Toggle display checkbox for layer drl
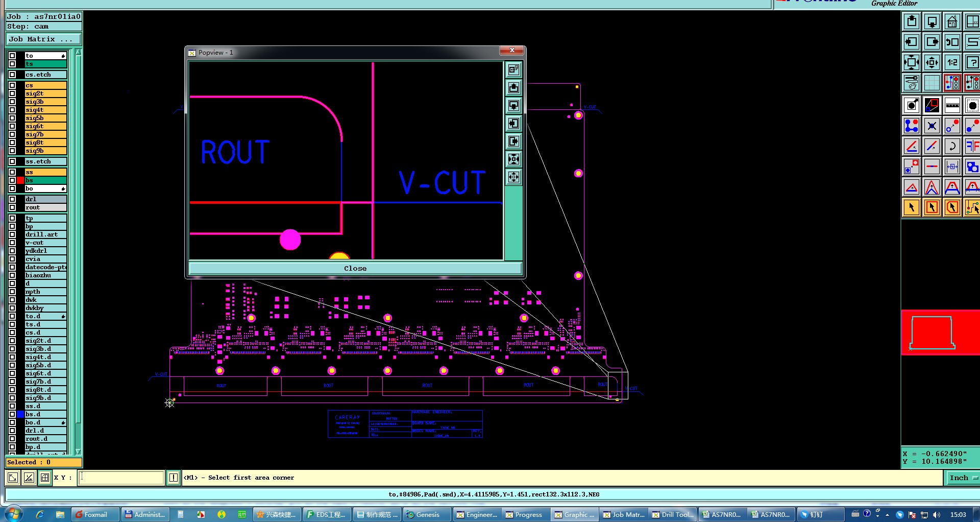Viewport: 980px width, 522px height. pos(12,199)
